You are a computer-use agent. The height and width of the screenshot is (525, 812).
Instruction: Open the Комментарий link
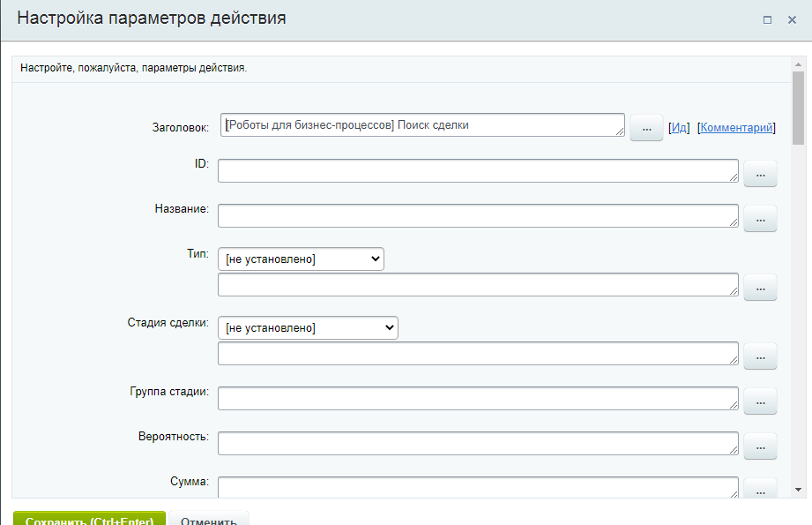(737, 128)
